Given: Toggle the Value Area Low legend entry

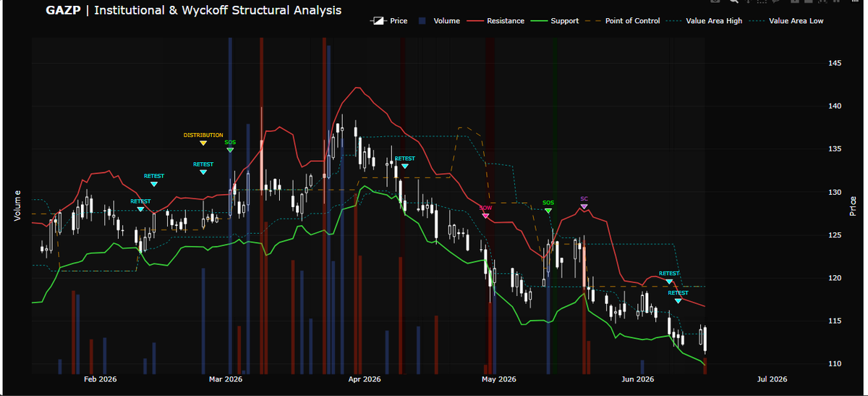Looking at the screenshot, I should (787, 21).
